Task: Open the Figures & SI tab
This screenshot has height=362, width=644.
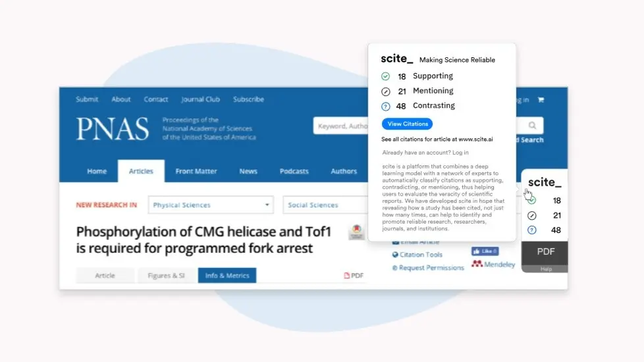Action: pos(166,275)
